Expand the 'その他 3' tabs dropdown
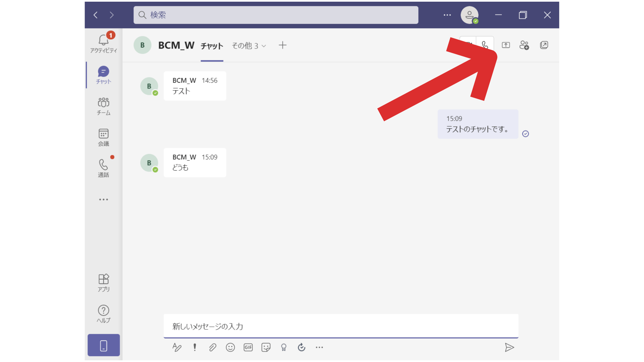Viewport: 644px width, 362px height. 249,46
